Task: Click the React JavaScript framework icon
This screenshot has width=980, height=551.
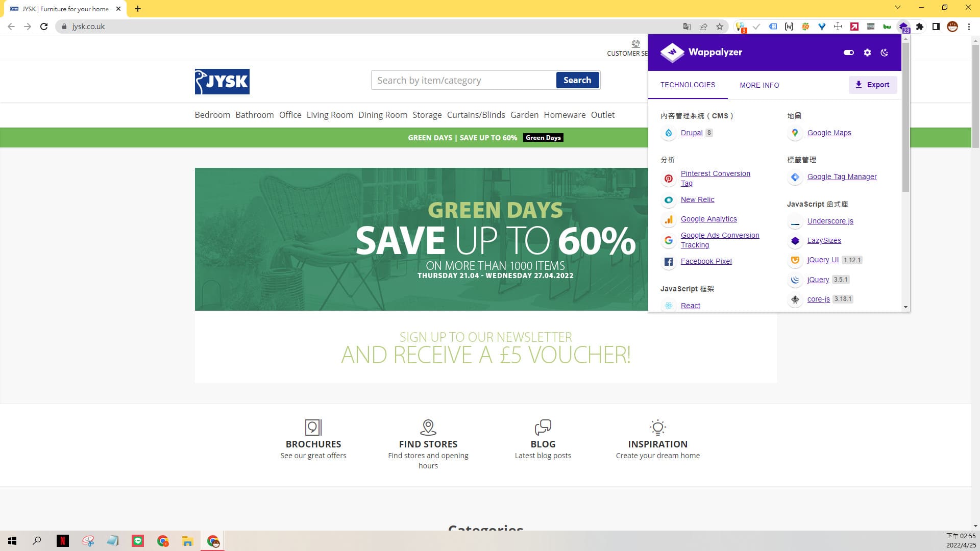Action: (668, 306)
